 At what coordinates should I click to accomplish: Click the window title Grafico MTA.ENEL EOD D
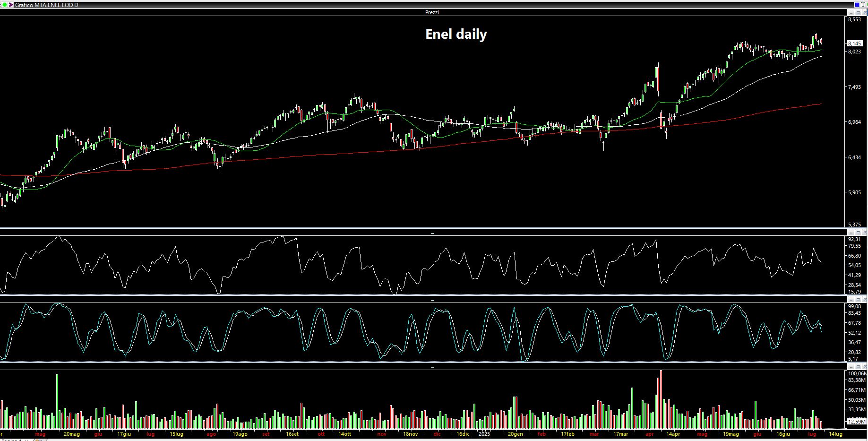47,5
